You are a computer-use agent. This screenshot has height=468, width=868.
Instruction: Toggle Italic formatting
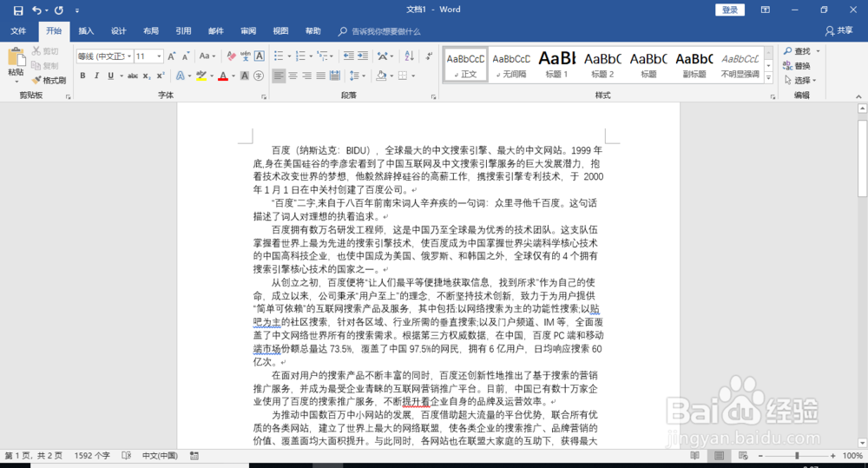coord(96,76)
